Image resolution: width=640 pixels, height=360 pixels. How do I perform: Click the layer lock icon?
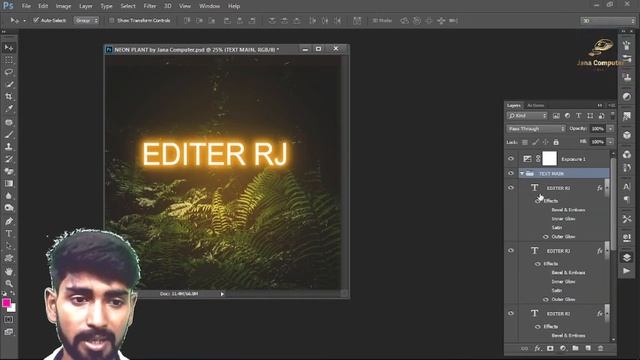(x=556, y=142)
